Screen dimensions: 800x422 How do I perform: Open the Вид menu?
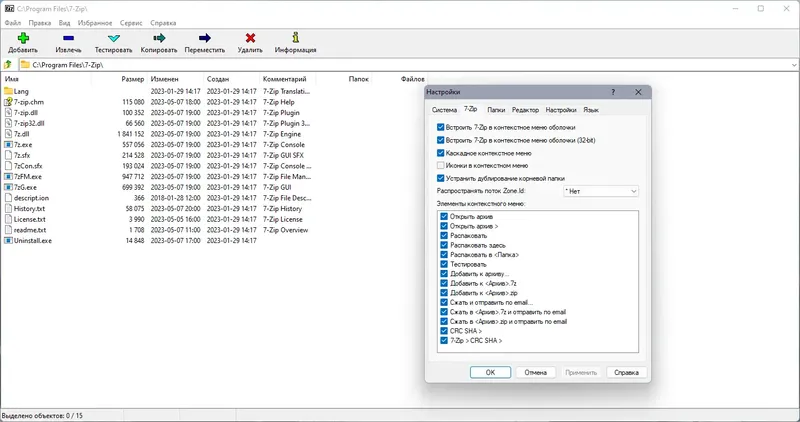64,23
